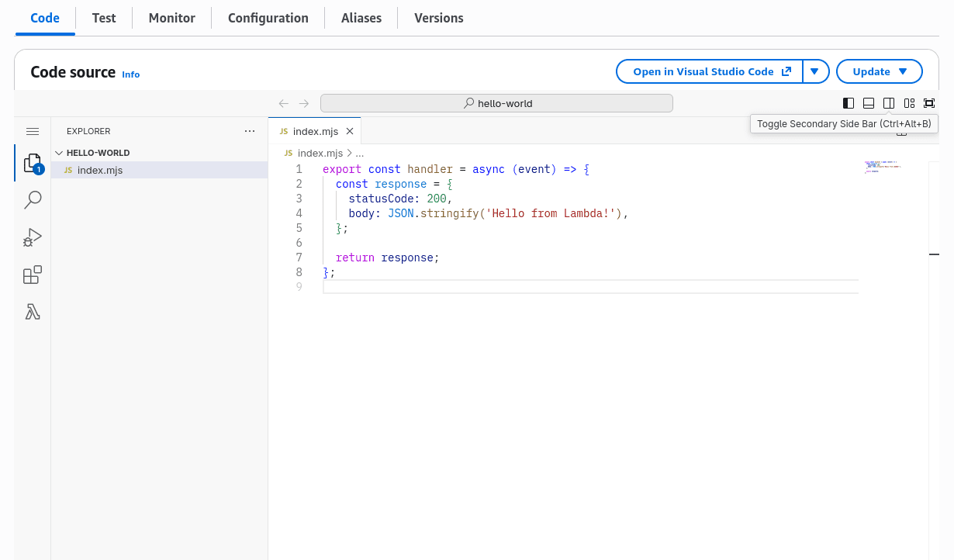Click the code minimap preview
This screenshot has height=560, width=954.
click(883, 167)
